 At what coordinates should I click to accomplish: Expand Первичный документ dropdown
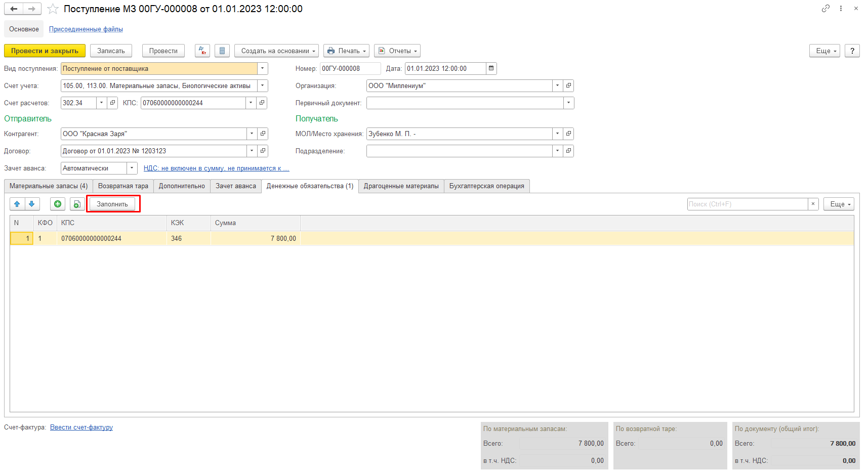coord(568,103)
